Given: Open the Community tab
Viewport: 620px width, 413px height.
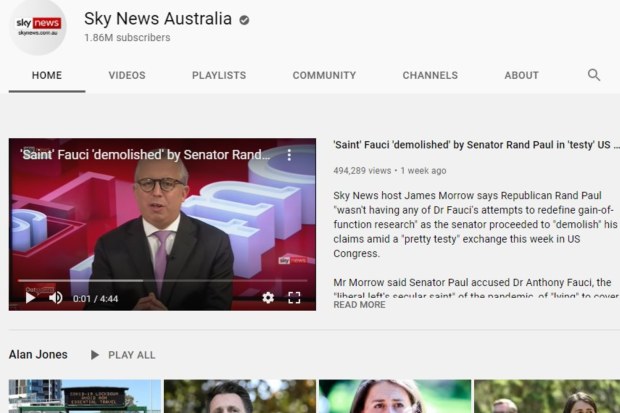Looking at the screenshot, I should point(324,75).
